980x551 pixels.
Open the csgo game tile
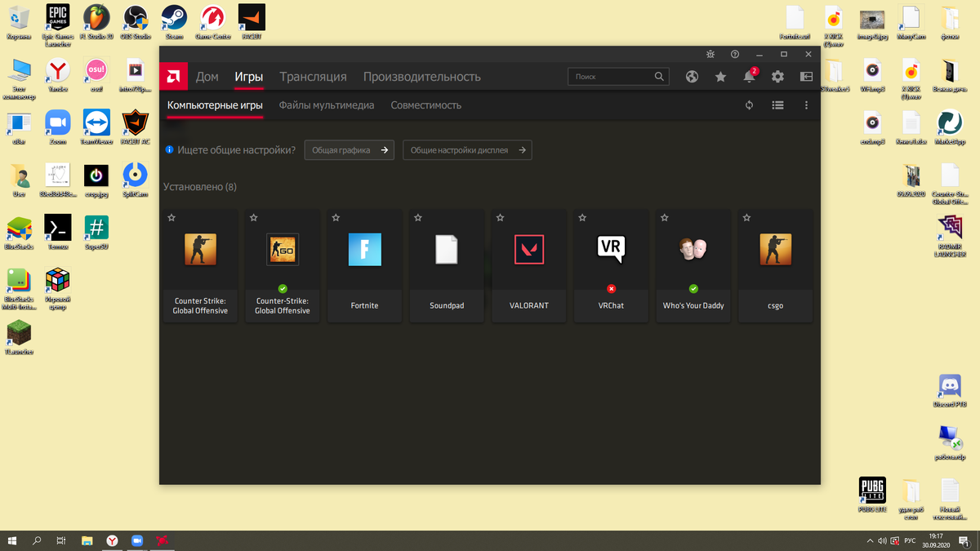pyautogui.click(x=775, y=265)
